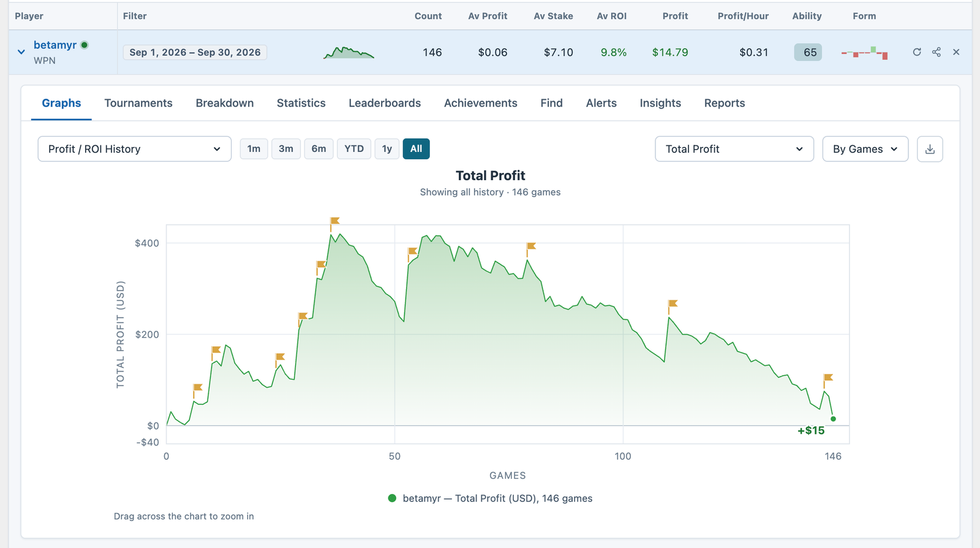The image size is (980, 548).
Task: Click the green online status dot
Action: point(85,45)
